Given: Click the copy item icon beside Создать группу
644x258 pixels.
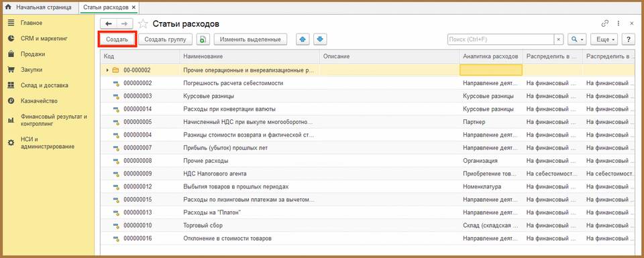Looking at the screenshot, I should pyautogui.click(x=203, y=40).
